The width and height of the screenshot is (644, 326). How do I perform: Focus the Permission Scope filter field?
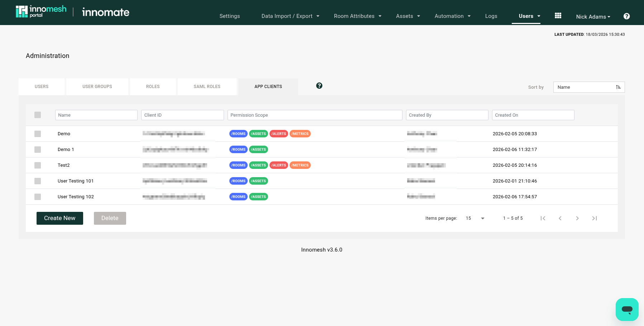315,115
